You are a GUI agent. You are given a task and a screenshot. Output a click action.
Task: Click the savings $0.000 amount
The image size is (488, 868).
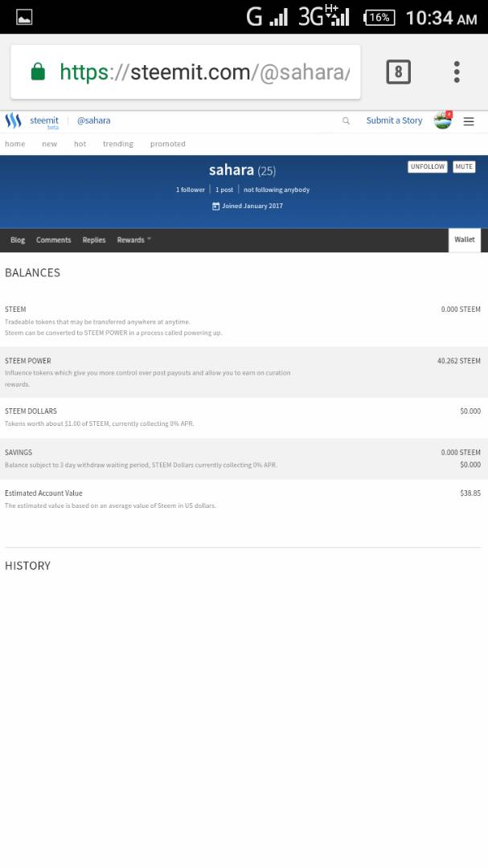click(x=470, y=465)
